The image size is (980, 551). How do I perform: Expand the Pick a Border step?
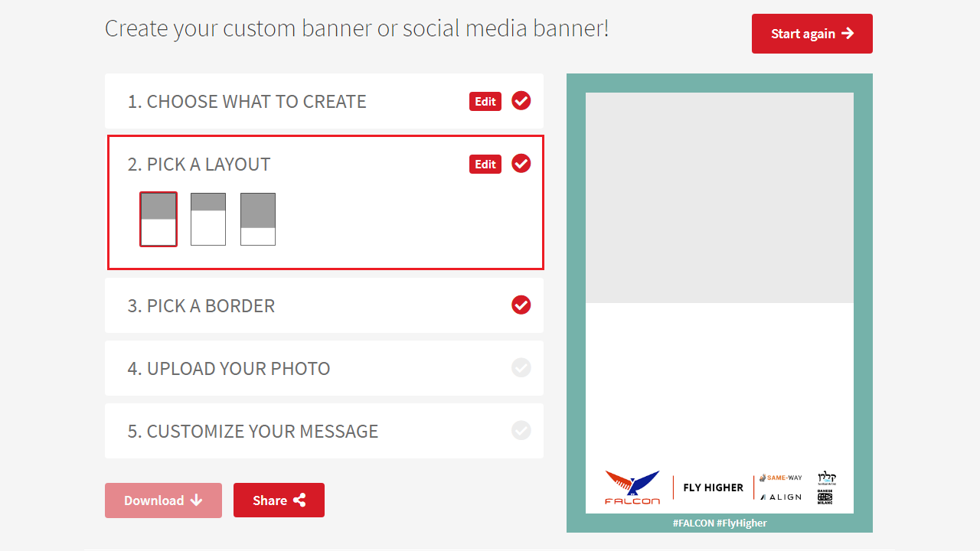[x=201, y=305]
